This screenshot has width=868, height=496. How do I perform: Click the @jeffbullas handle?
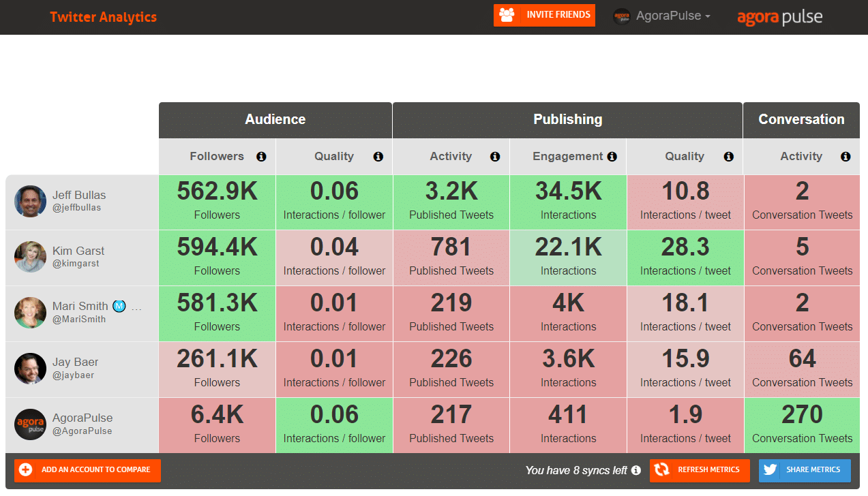click(x=76, y=208)
